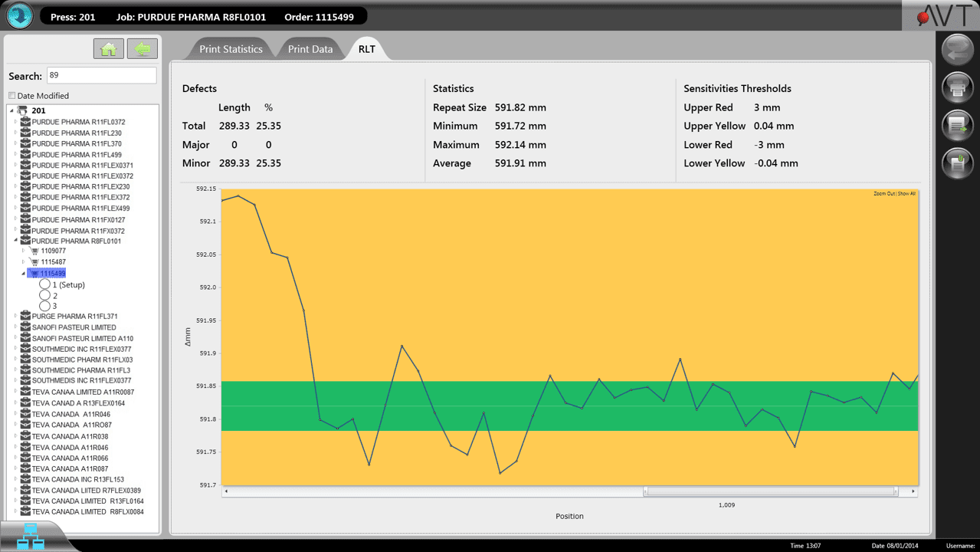
Task: Select radio option 2 under order 1115499
Action: tap(44, 295)
